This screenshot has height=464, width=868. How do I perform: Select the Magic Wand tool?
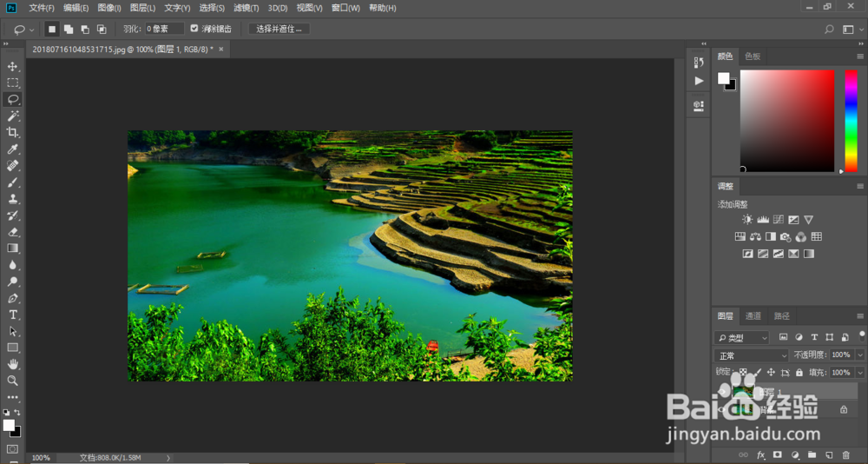click(12, 116)
